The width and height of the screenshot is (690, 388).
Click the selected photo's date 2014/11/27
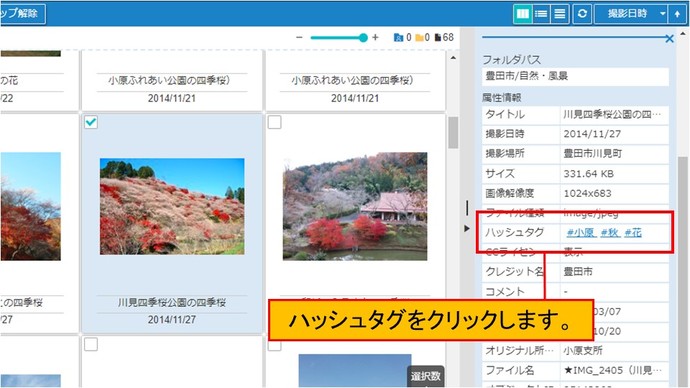(x=172, y=320)
